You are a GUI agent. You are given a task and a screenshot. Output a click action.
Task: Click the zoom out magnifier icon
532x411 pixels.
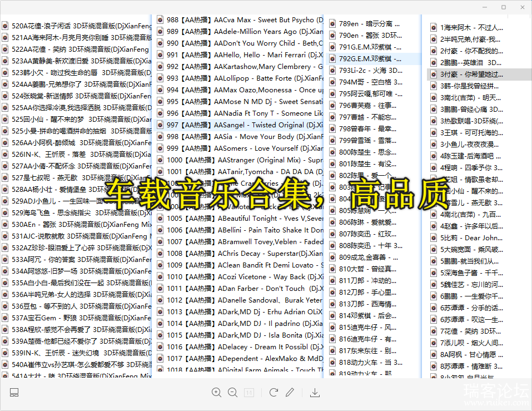point(232,393)
